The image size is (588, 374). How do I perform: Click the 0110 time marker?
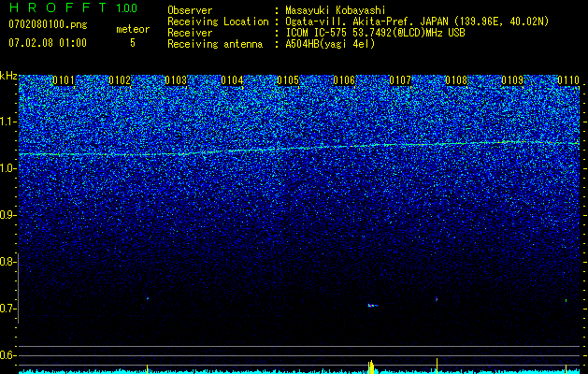click(x=568, y=80)
